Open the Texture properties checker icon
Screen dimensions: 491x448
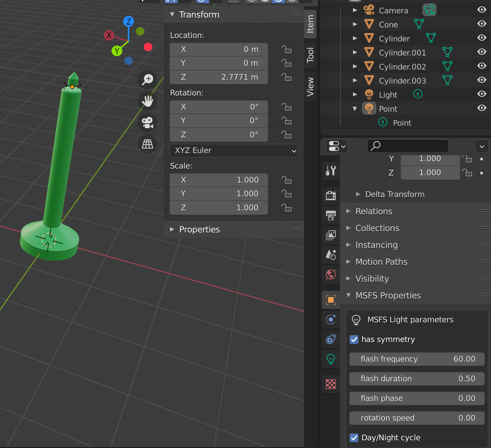point(331,384)
